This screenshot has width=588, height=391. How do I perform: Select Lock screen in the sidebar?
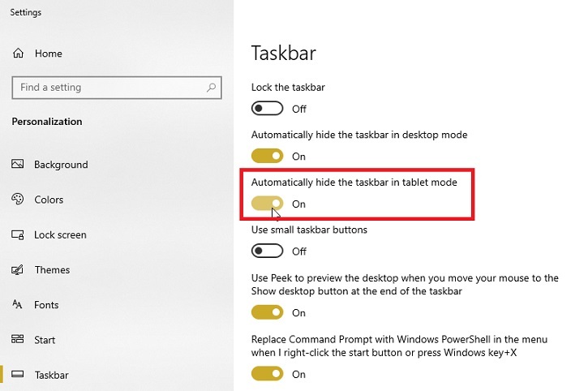tap(60, 235)
